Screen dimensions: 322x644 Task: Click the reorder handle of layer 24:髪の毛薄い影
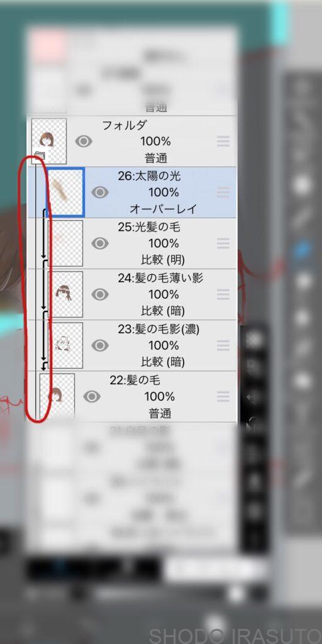[223, 294]
